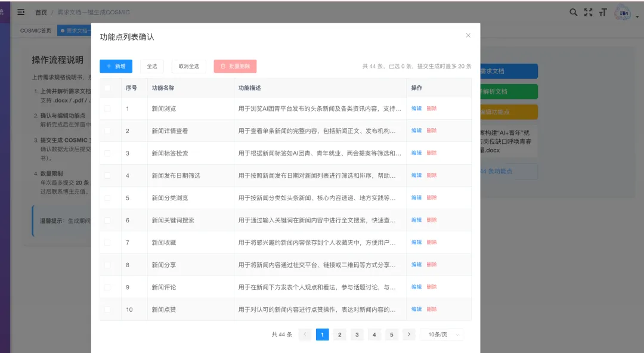The height and width of the screenshot is (353, 644).
Task: Click the 首页 breadcrumb link
Action: tap(41, 13)
